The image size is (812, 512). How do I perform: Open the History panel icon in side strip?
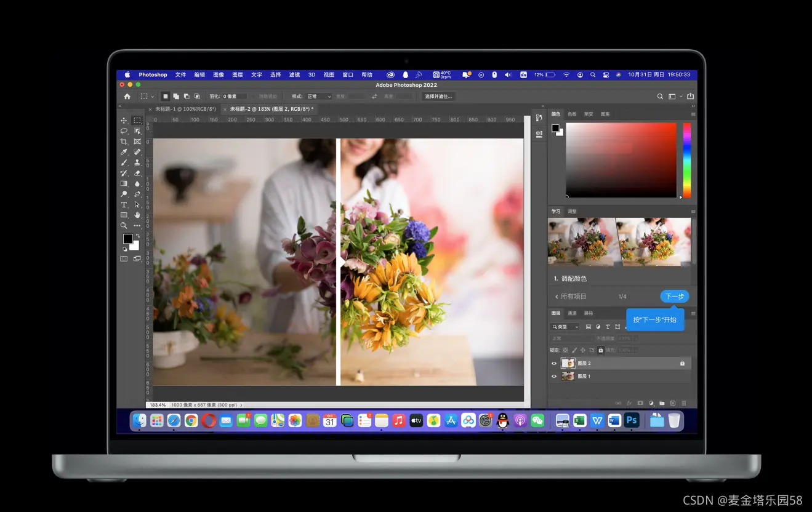click(539, 117)
